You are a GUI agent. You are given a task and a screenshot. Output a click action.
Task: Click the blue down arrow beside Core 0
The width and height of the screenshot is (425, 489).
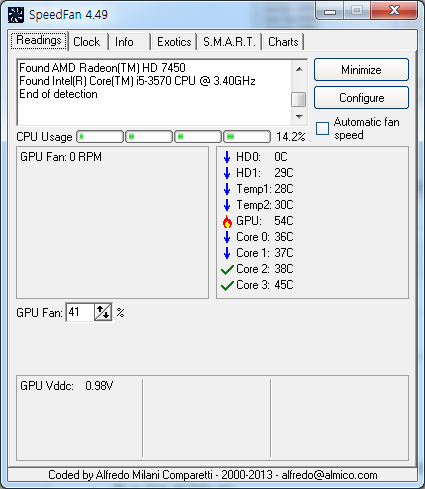[227, 237]
